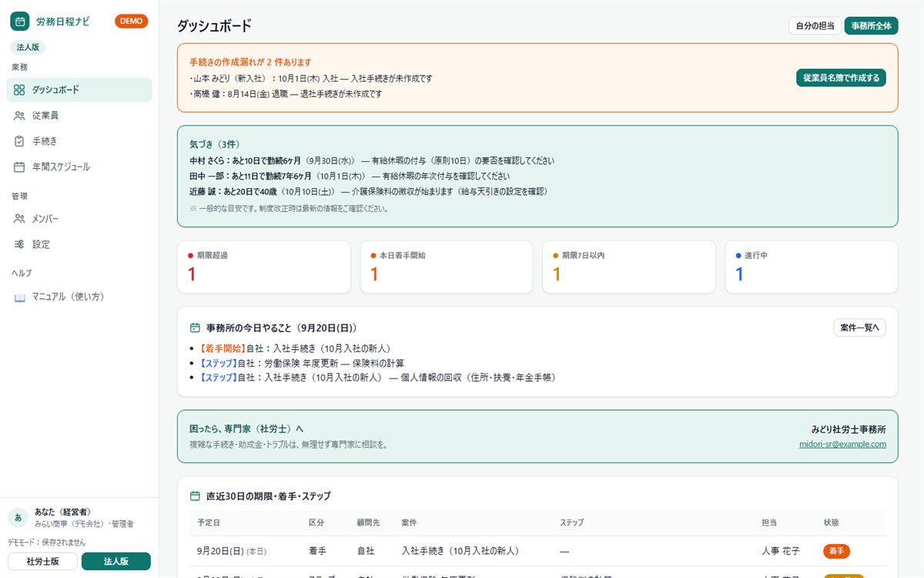The image size is (924, 578).
Task: Click the 近藤 誠 notice line
Action: tap(369, 191)
